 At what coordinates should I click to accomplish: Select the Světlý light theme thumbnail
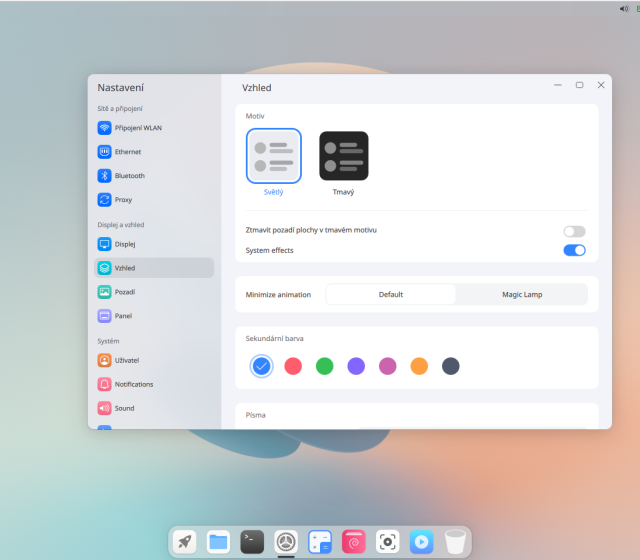pos(273,157)
